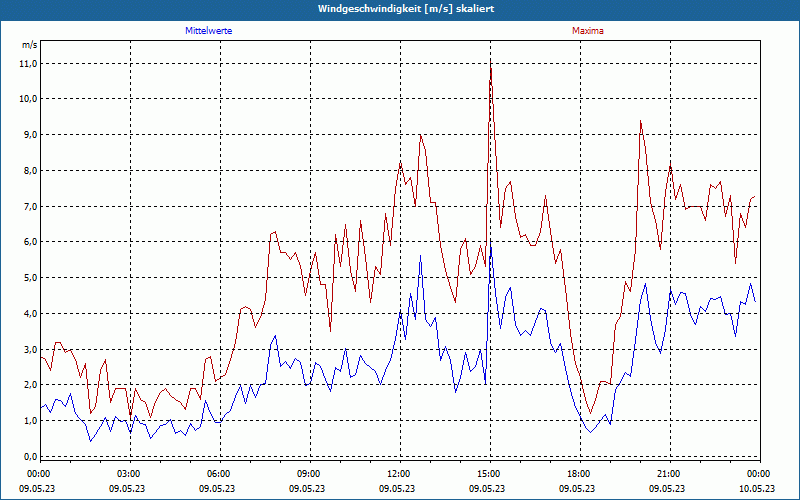This screenshot has height=500, width=800.
Task: Click the 9,0 y-axis value
Action: (x=31, y=135)
